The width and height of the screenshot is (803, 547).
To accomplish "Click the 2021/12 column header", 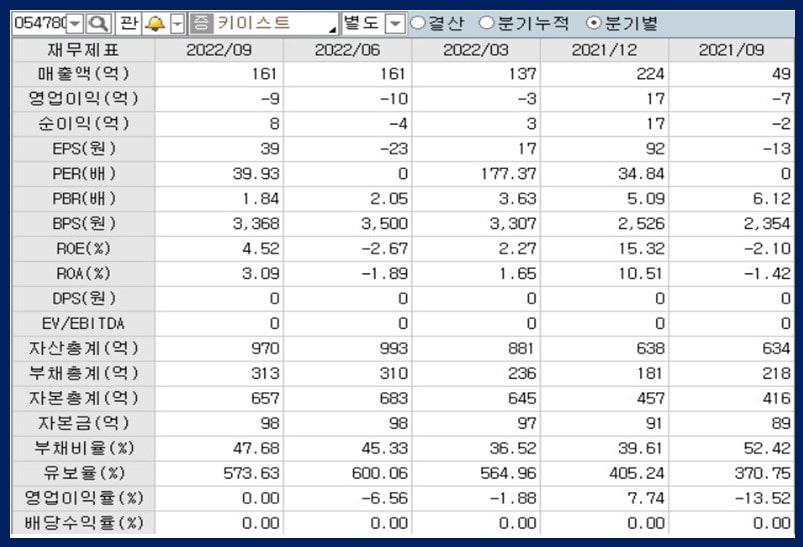I will click(605, 50).
